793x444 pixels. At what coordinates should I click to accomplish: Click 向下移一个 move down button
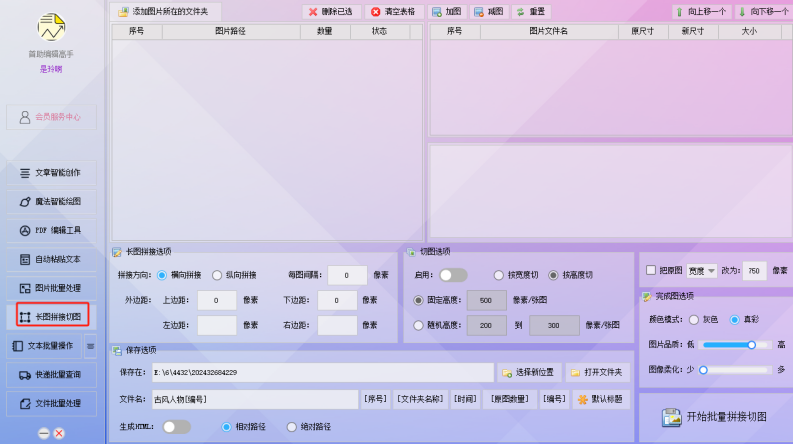pyautogui.click(x=764, y=12)
